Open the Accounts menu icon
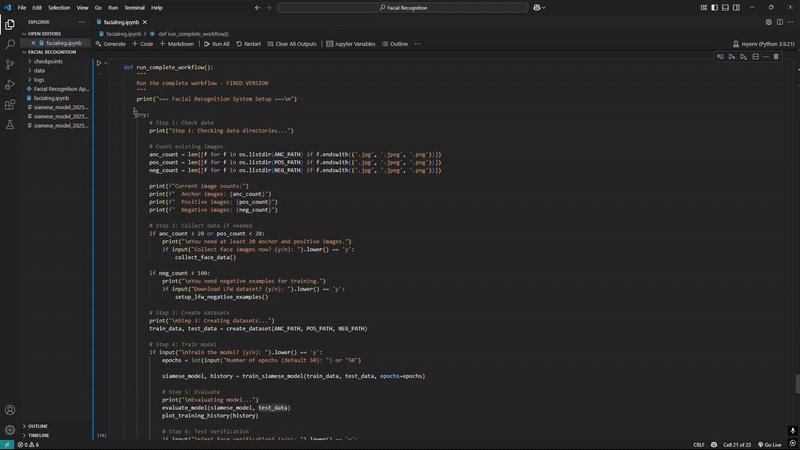Screen dimensions: 800x450 pyautogui.click(x=10, y=410)
